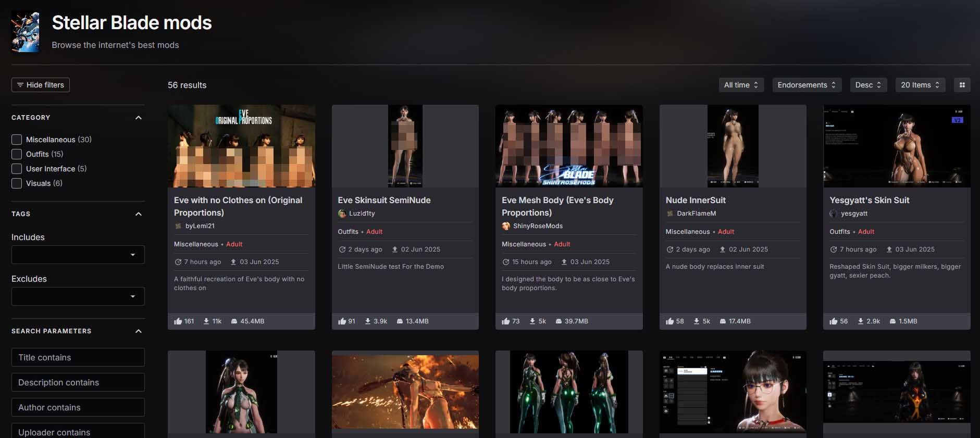Collapse the Category filter section
Image resolution: width=980 pixels, height=438 pixels.
click(x=139, y=118)
